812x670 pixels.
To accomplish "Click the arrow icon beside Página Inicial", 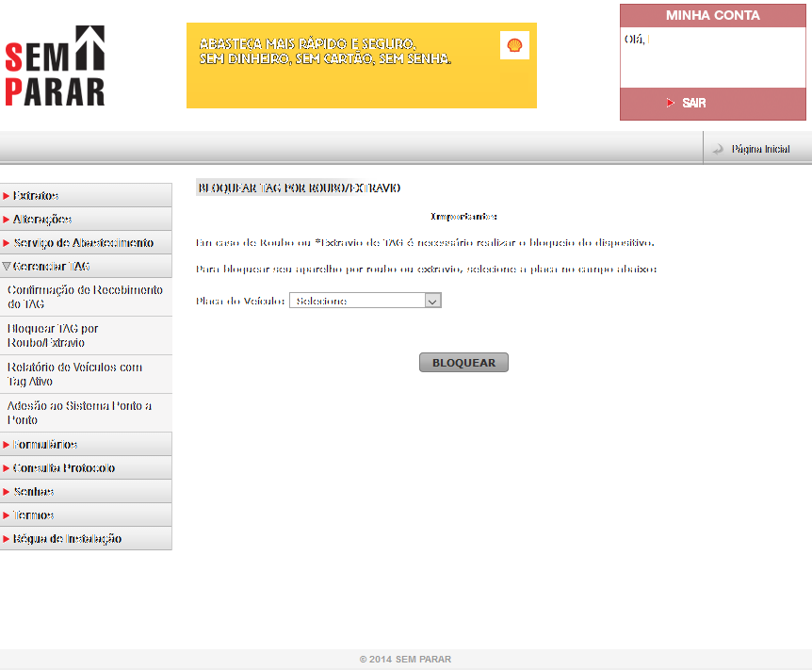I will [x=718, y=149].
